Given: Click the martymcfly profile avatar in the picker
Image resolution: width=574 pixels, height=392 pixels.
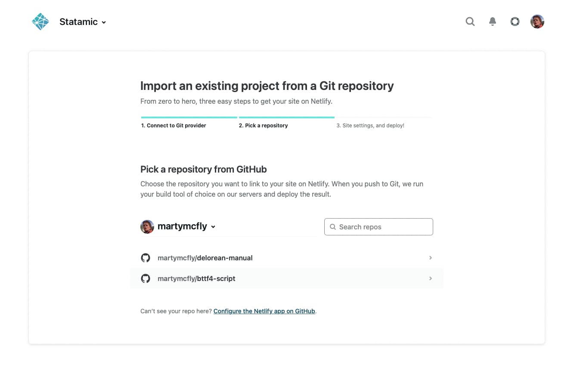Looking at the screenshot, I should (147, 226).
